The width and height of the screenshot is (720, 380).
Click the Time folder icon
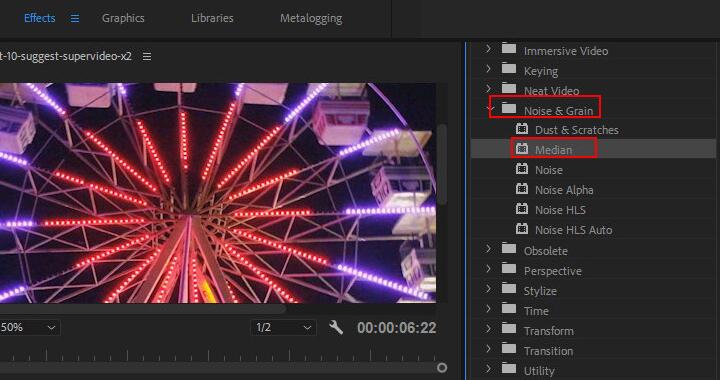(509, 309)
